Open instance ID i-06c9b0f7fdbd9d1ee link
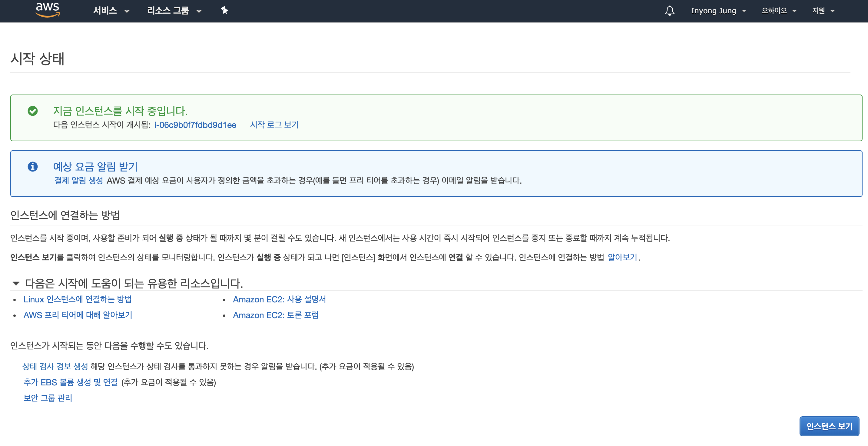Screen dimensions: 868x446 [x=195, y=125]
